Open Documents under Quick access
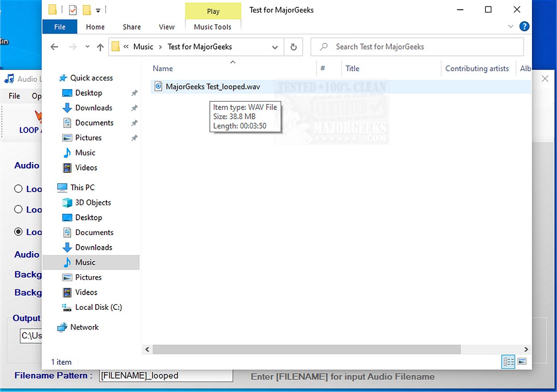Image resolution: width=557 pixels, height=392 pixels. (94, 123)
